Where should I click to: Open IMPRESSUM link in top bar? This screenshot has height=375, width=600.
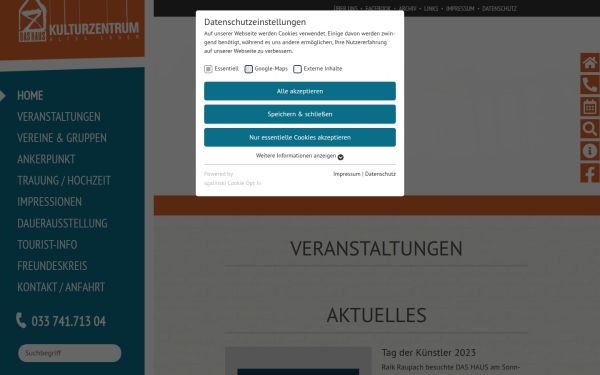tap(460, 8)
